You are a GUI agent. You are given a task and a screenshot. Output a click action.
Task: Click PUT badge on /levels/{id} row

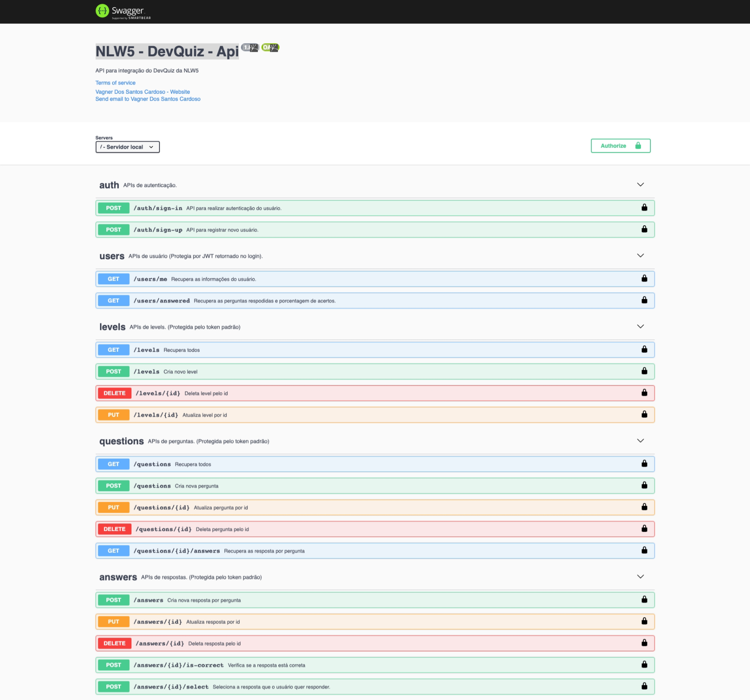[113, 415]
